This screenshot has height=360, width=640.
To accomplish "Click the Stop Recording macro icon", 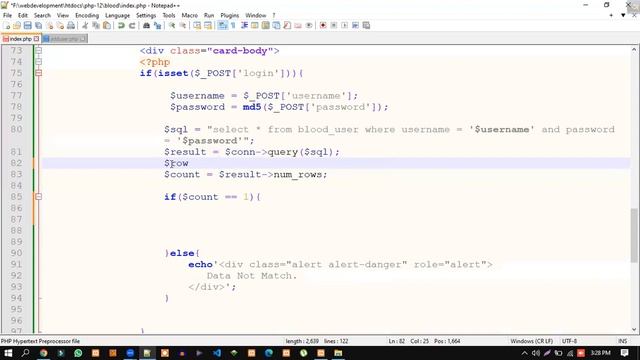I will coord(333,26).
